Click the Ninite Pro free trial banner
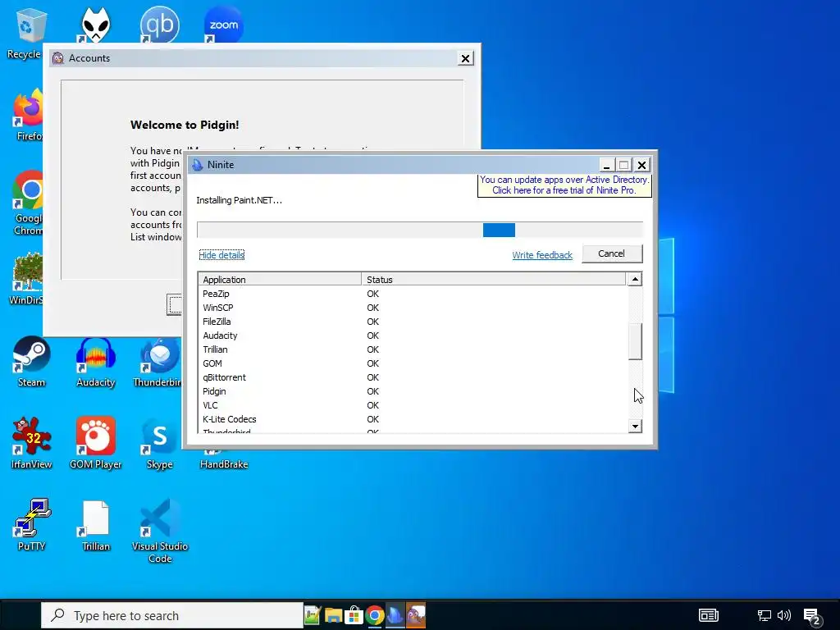The height and width of the screenshot is (630, 840). [x=564, y=185]
